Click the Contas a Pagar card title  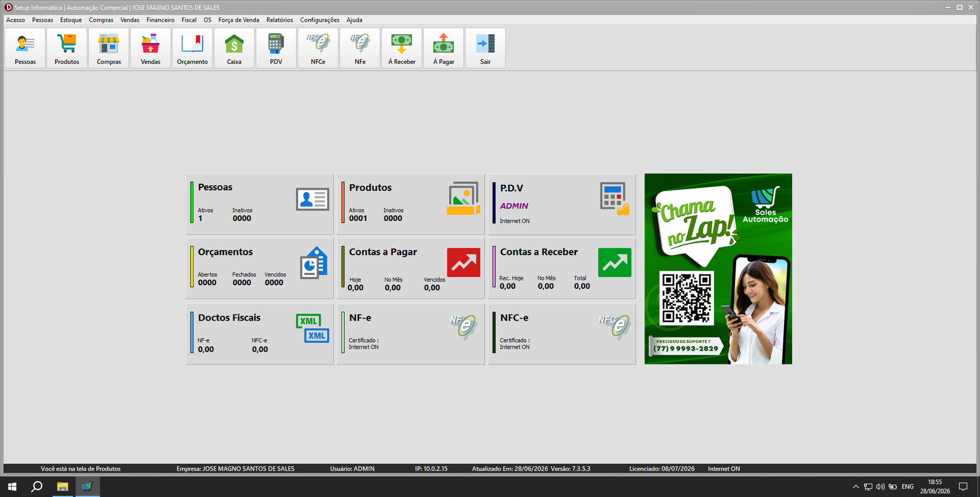click(383, 252)
